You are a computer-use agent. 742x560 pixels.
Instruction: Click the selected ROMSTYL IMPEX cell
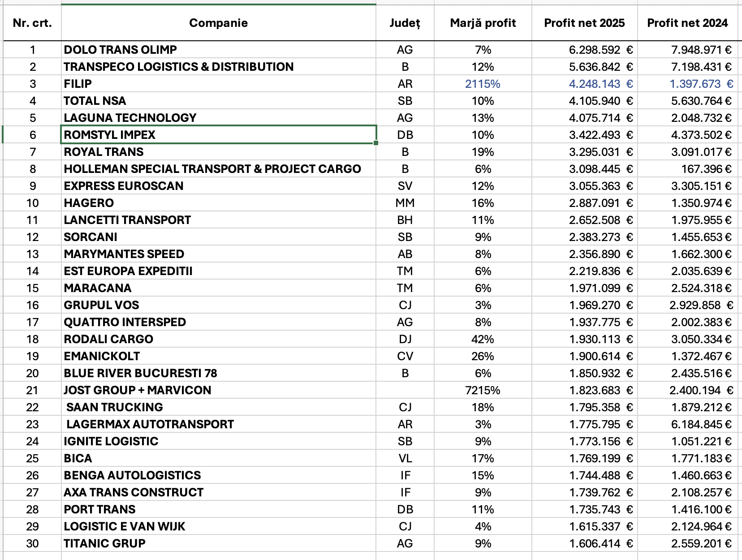(219, 135)
